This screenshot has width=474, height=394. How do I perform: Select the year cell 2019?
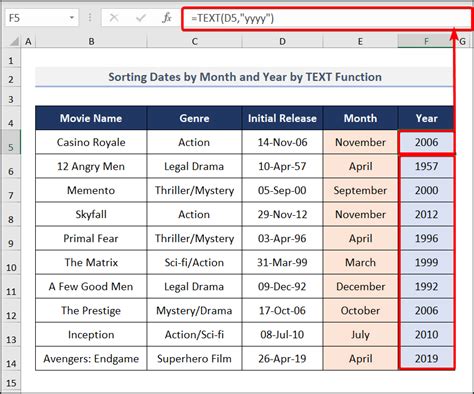[426, 359]
